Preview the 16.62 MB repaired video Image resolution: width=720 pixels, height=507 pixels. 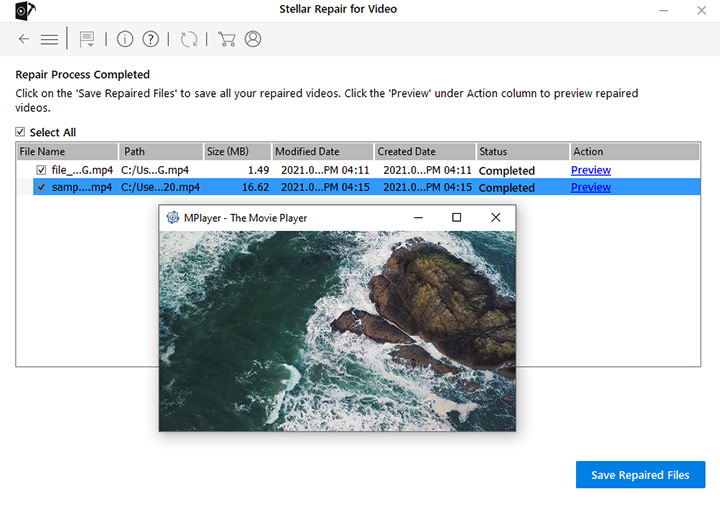[591, 187]
